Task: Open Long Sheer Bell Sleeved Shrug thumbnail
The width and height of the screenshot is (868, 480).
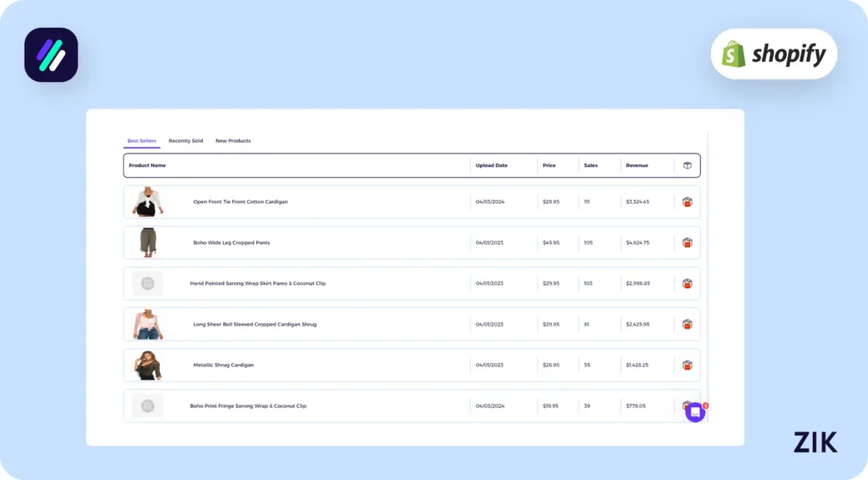Action: click(147, 325)
